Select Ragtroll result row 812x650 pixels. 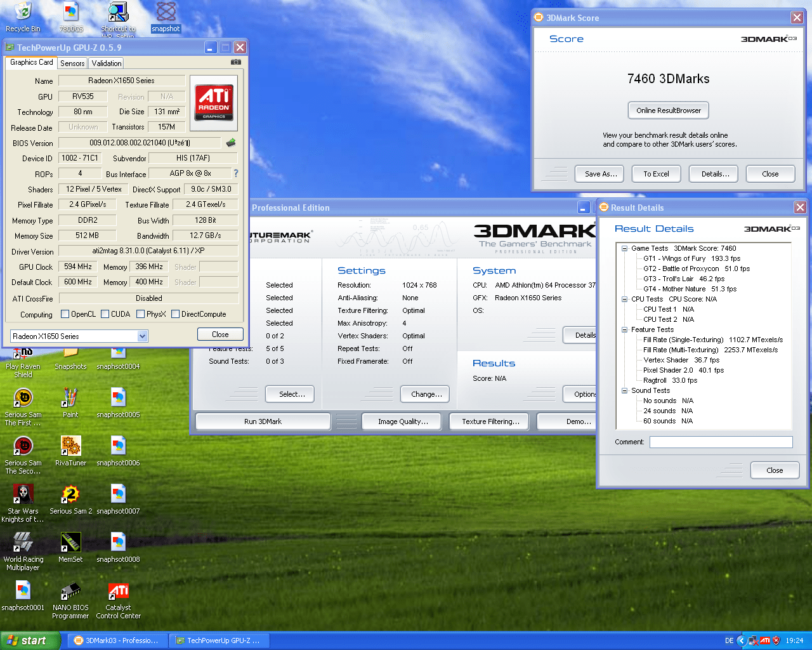pyautogui.click(x=670, y=380)
